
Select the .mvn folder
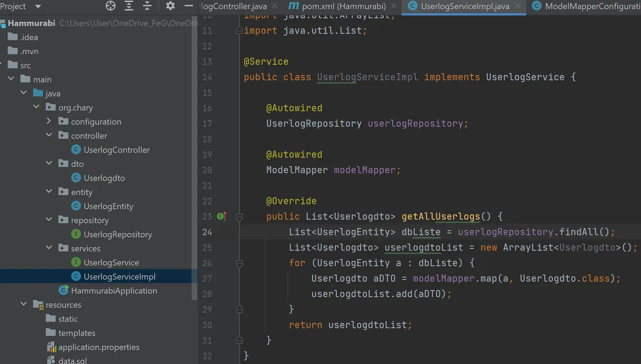click(x=29, y=51)
